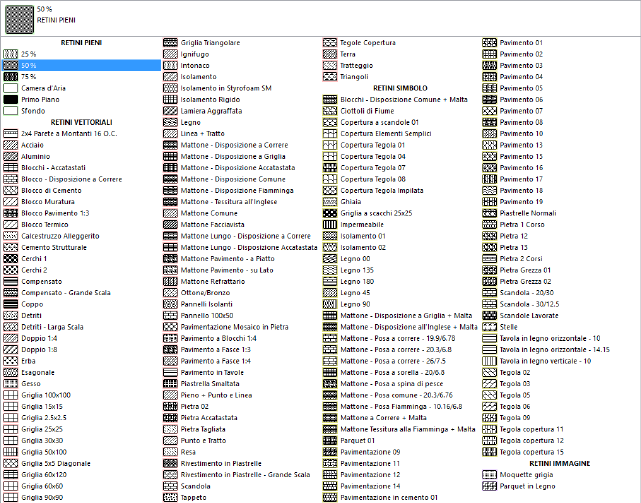Select the Sfondo fill swatch icon

(11, 111)
